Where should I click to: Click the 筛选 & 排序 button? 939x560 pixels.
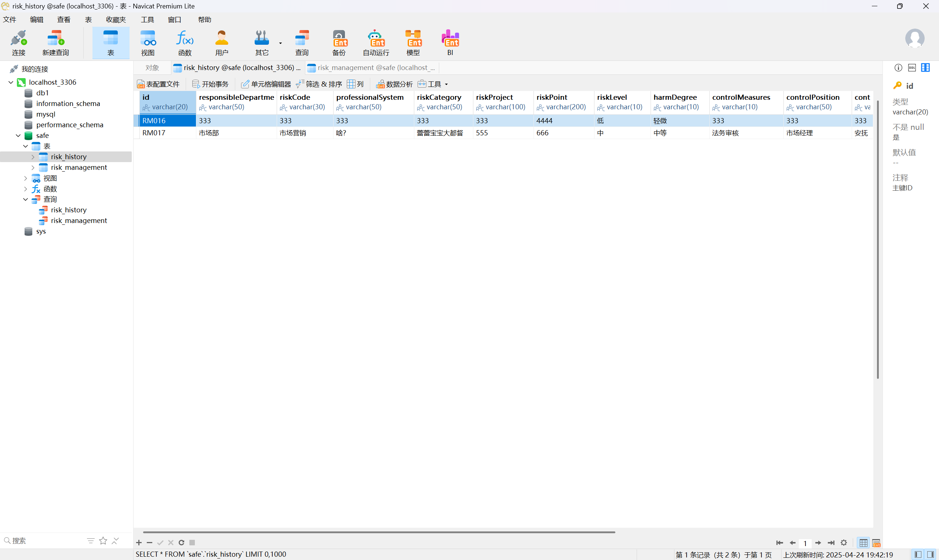click(319, 84)
